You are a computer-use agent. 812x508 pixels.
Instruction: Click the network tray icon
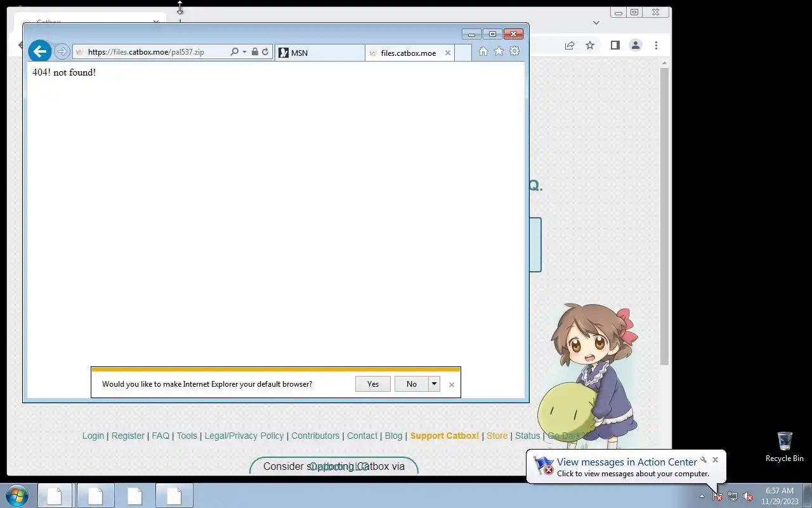(733, 496)
